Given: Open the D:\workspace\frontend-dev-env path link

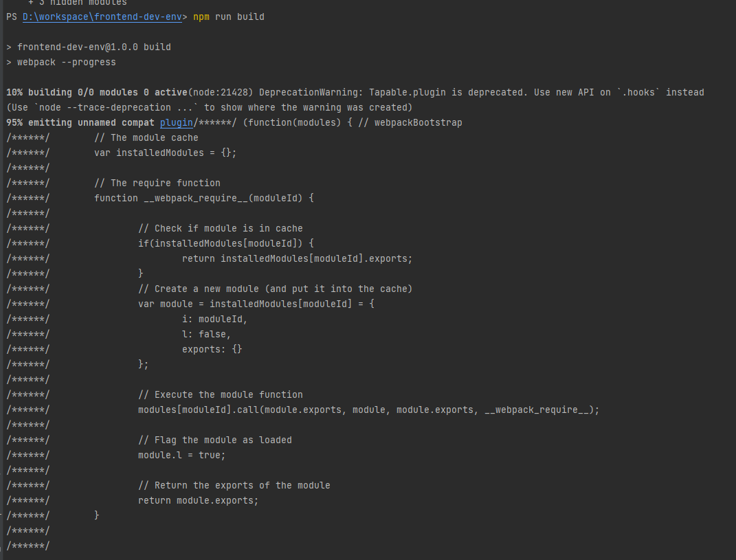Looking at the screenshot, I should pyautogui.click(x=102, y=17).
